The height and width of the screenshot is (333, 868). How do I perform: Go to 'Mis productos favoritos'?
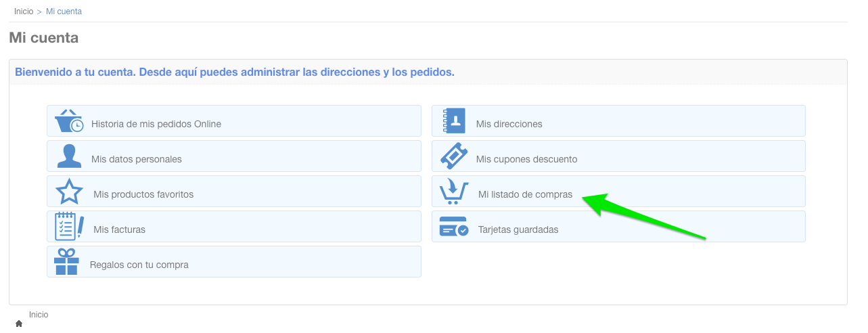pos(143,195)
